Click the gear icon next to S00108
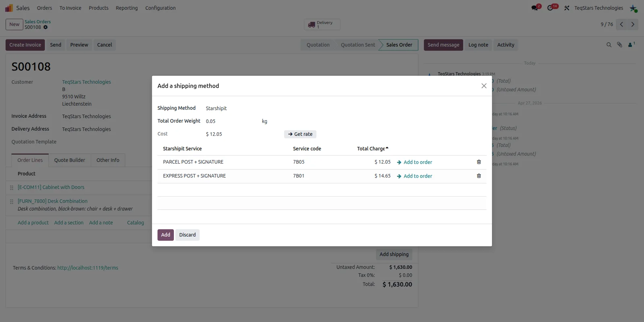Image resolution: width=644 pixels, height=322 pixels. pyautogui.click(x=45, y=27)
